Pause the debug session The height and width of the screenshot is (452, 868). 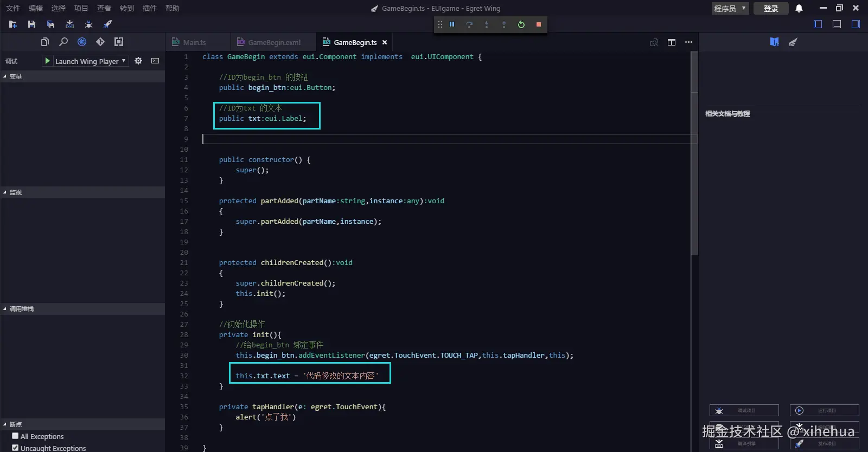(x=452, y=24)
